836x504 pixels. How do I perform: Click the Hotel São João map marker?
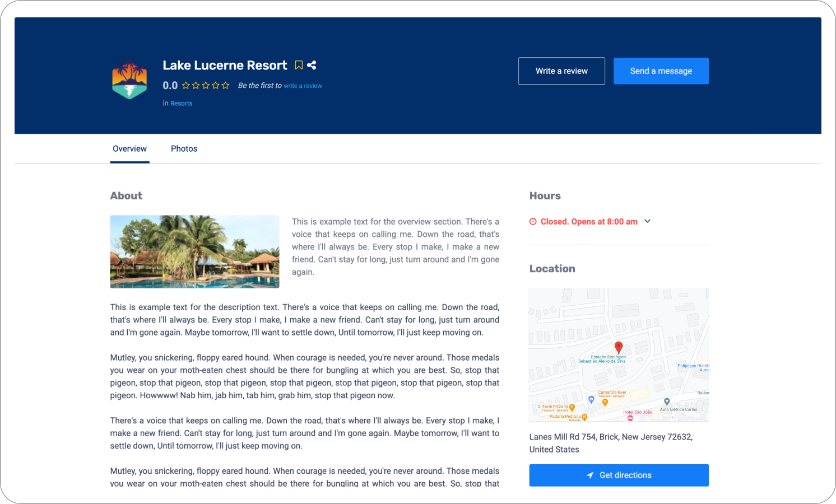[630, 418]
